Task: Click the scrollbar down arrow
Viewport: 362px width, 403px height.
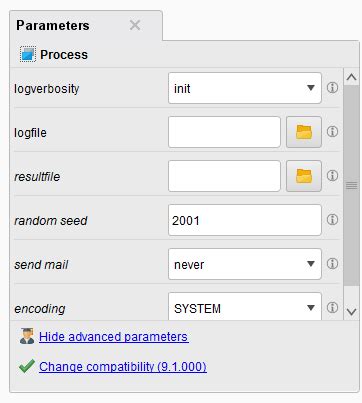Action: coord(351,312)
